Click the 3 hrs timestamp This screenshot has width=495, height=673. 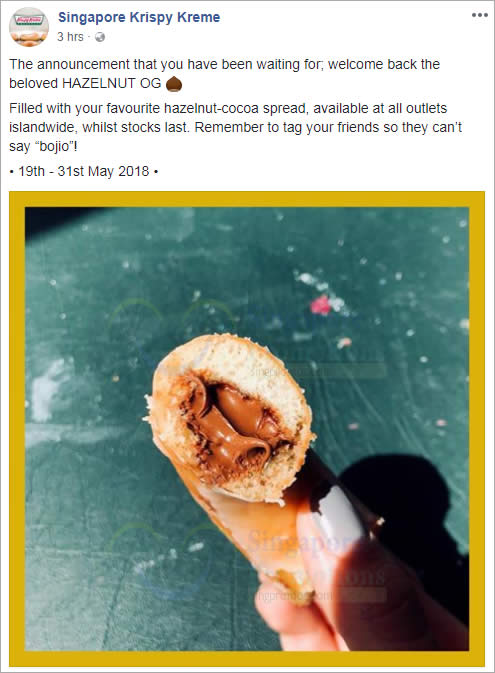(70, 37)
